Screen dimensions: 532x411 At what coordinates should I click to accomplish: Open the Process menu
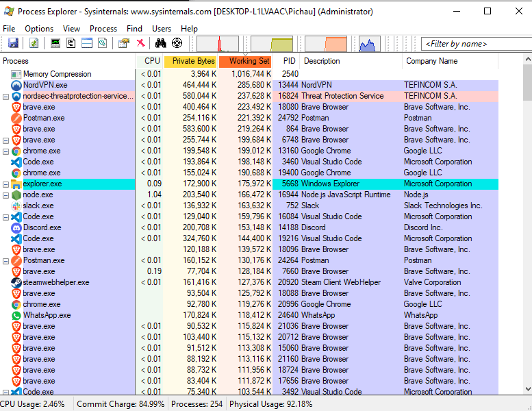tap(103, 29)
